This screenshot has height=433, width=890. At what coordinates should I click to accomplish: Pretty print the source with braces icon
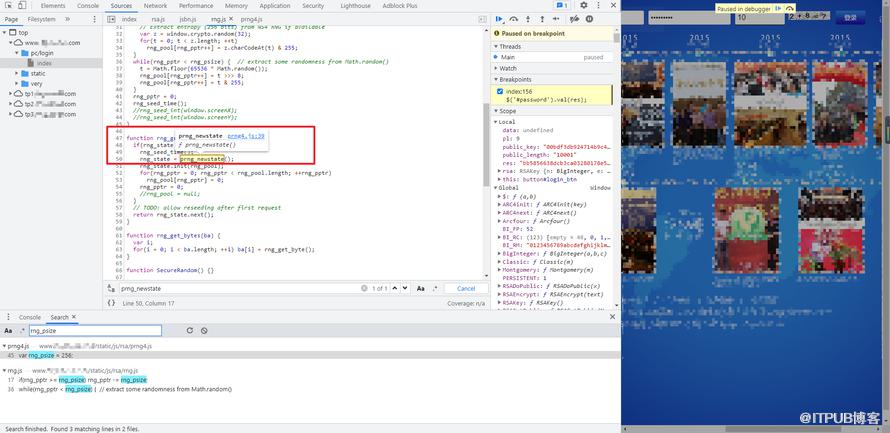[x=111, y=303]
